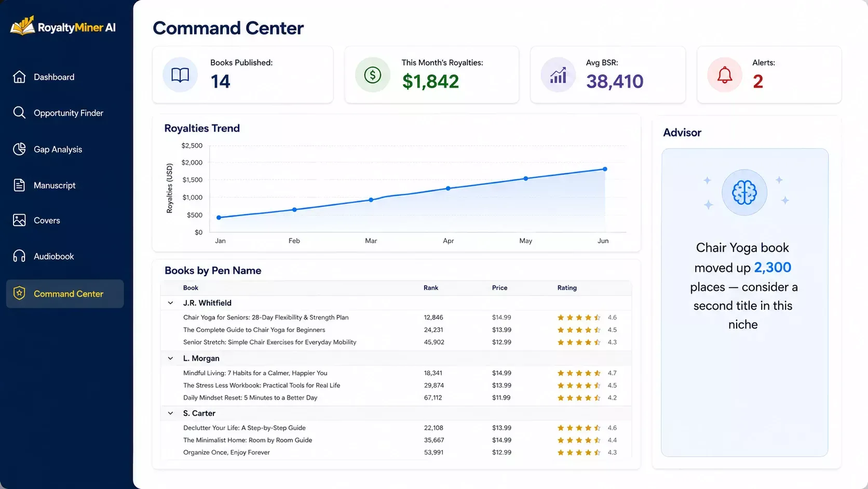Click the Opportunity Finder magnifier icon
This screenshot has height=489, width=868.
click(19, 113)
